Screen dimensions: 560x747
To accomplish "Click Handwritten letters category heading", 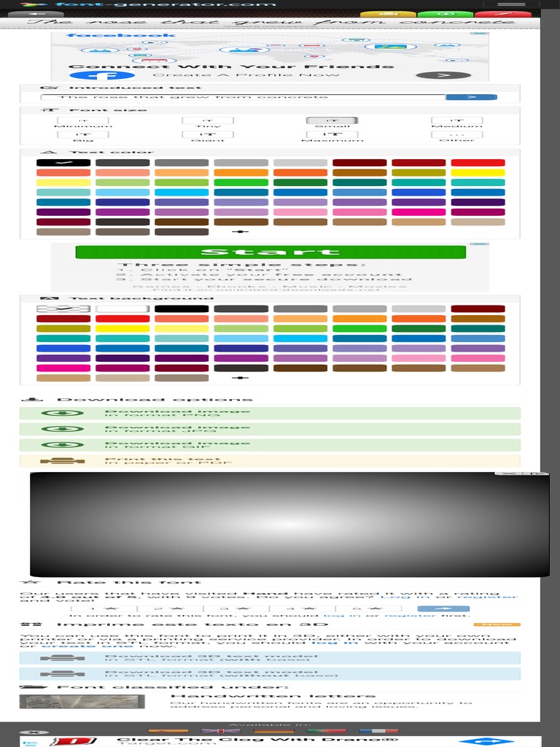I will click(273, 696).
